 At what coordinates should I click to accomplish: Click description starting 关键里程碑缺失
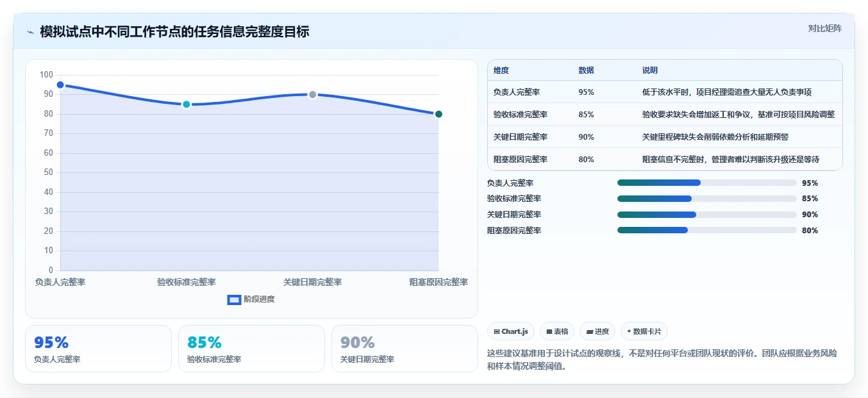(715, 137)
